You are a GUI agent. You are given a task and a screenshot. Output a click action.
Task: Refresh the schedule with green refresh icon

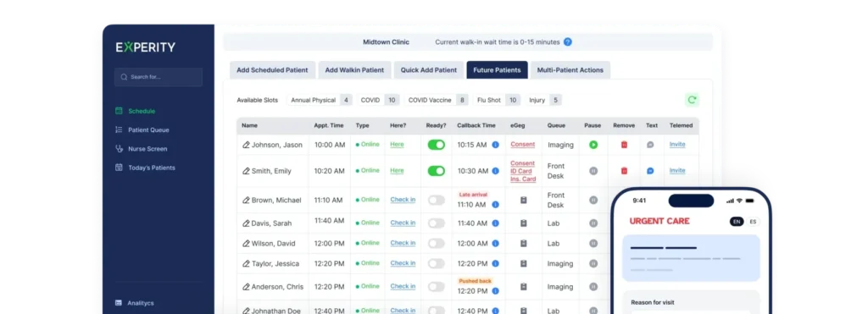pyautogui.click(x=692, y=100)
